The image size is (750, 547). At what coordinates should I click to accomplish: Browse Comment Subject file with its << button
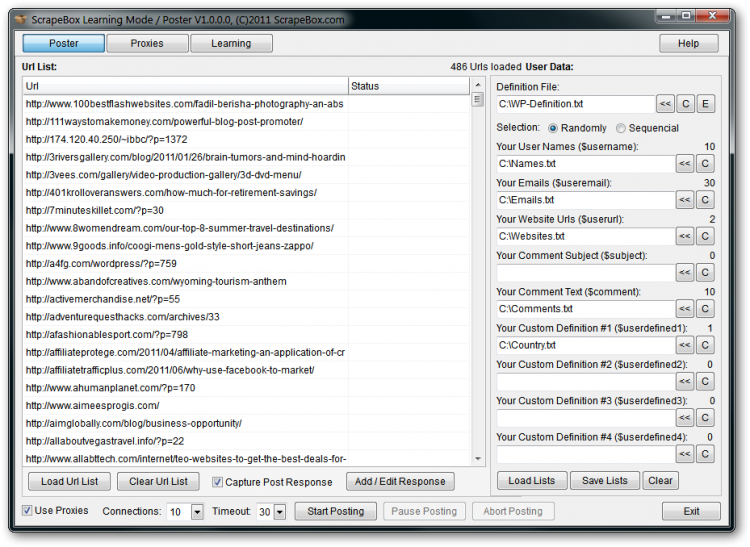685,273
